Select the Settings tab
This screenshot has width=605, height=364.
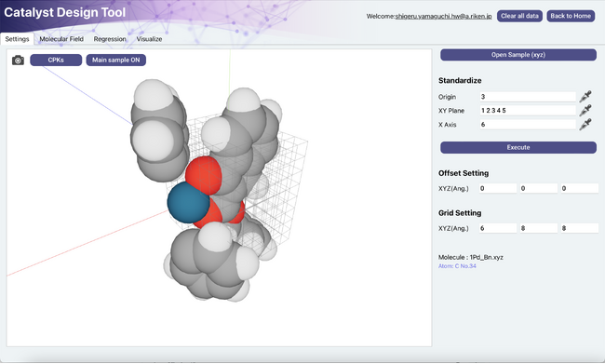pyautogui.click(x=17, y=39)
